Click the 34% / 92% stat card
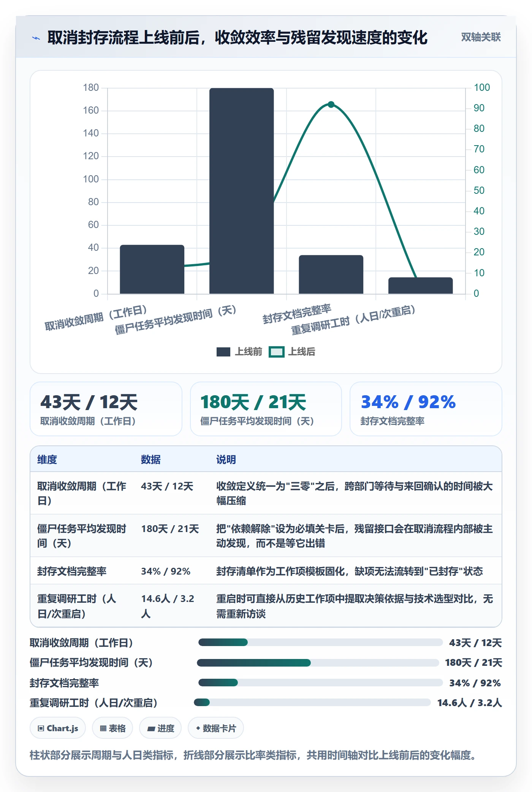 pyautogui.click(x=426, y=409)
